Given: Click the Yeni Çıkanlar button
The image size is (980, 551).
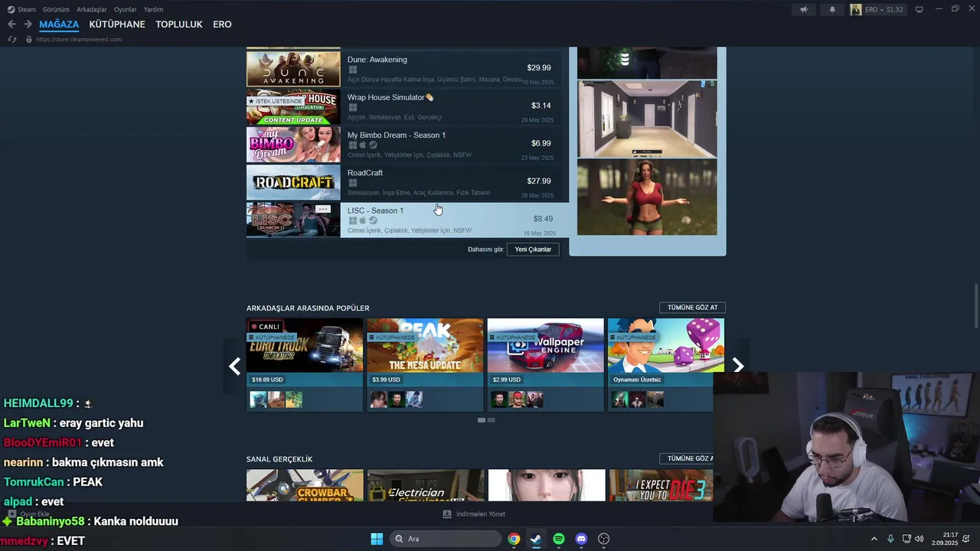Looking at the screenshot, I should tap(533, 249).
